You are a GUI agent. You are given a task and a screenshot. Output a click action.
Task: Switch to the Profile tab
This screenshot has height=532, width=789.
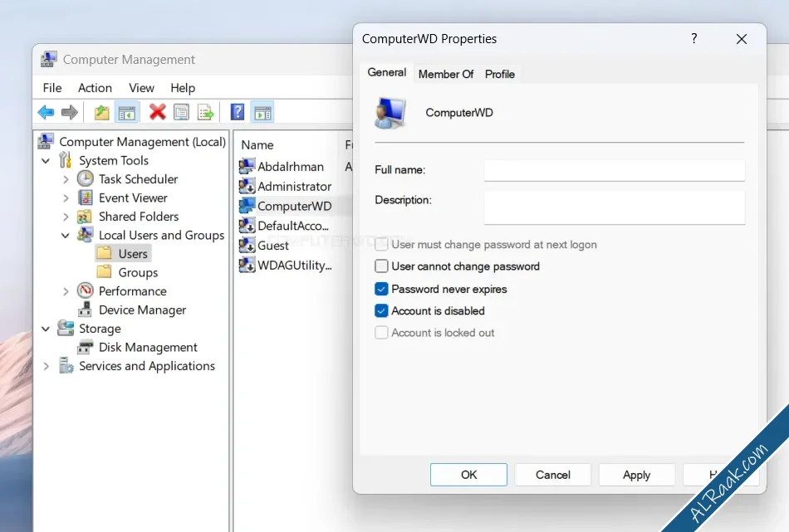[x=500, y=74]
